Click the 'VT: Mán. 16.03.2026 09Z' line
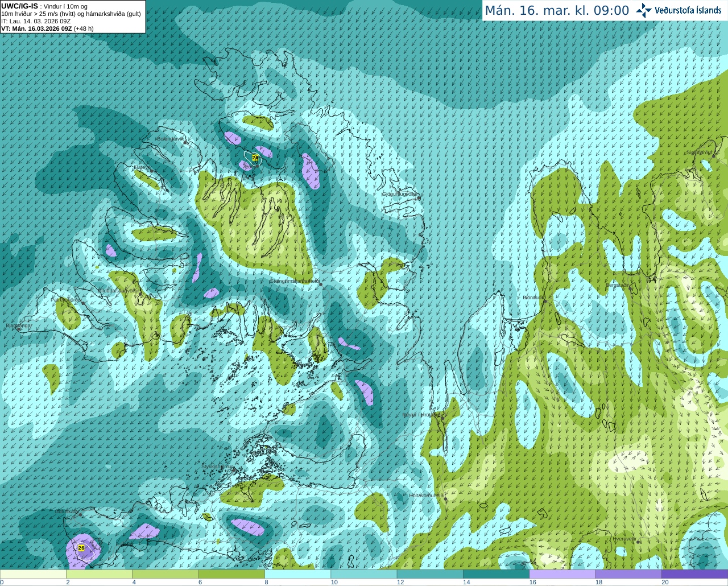Screen dimensions: 728x586 click(x=36, y=28)
